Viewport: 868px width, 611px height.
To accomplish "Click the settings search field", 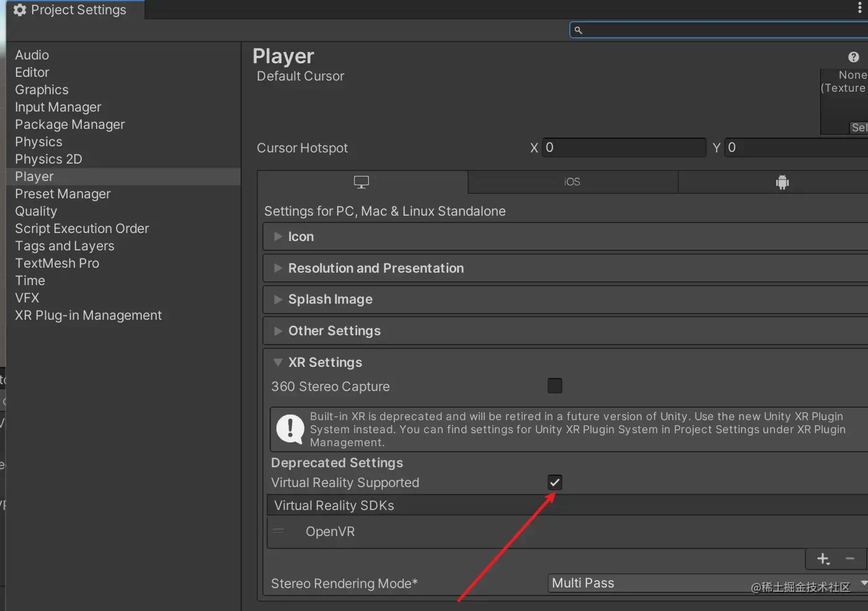I will (719, 30).
